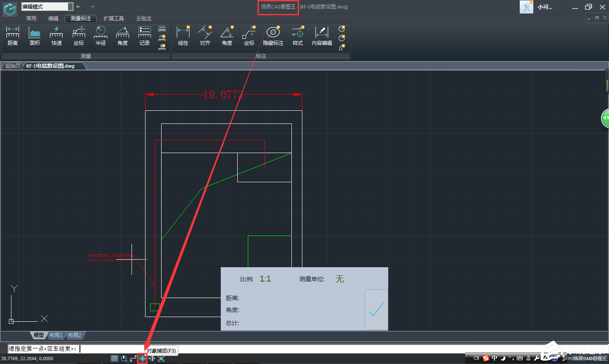Click the status bar magnifier zoom icon
Image resolution: width=609 pixels, height=364 pixels.
124,359
